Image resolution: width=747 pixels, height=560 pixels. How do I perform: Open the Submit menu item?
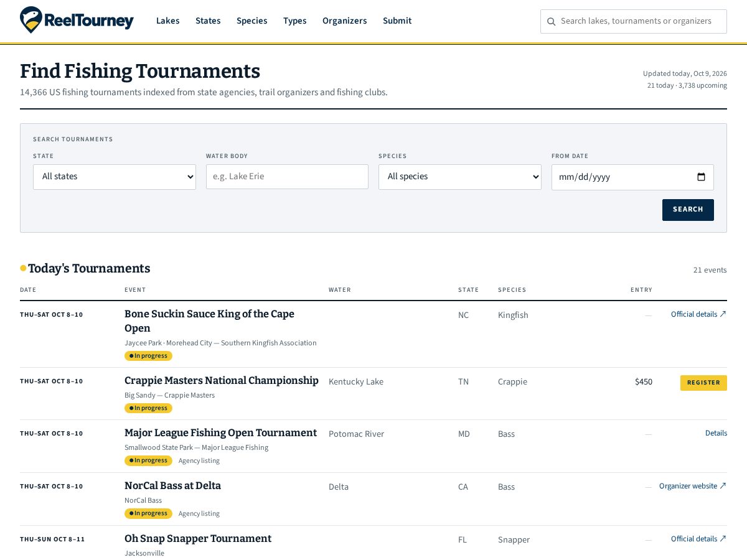pos(397,21)
